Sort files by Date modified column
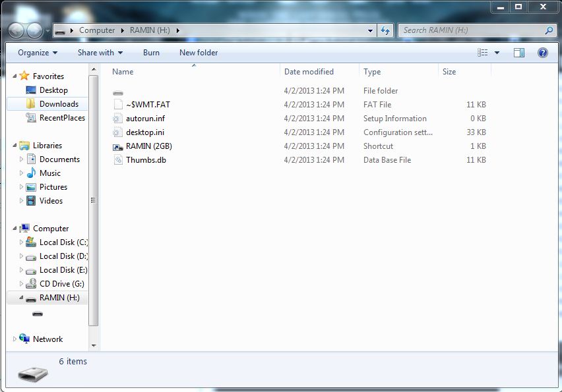 coord(309,72)
